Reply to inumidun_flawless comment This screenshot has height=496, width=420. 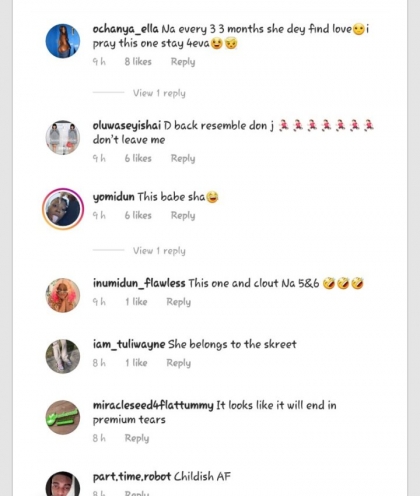[178, 302]
